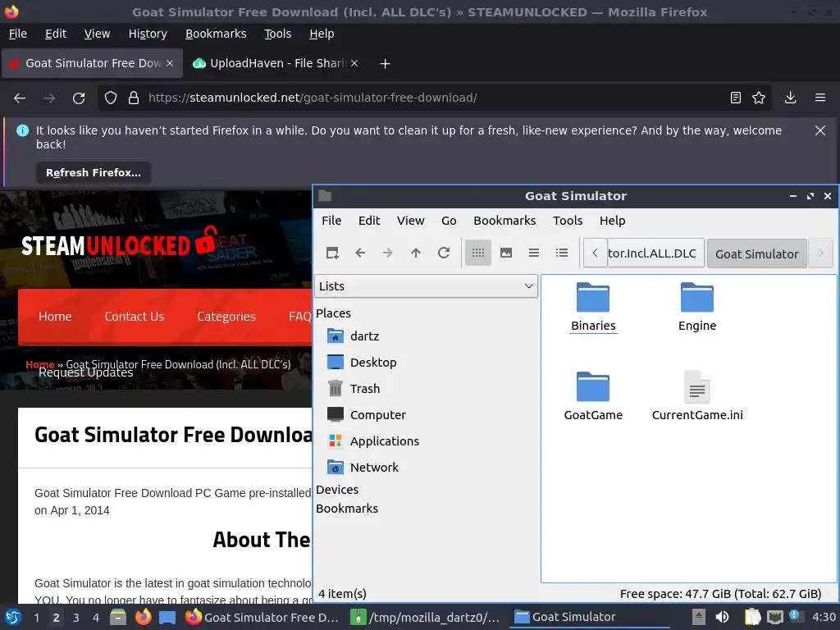
Task: Click the Refresh Firefox... button
Action: tap(94, 173)
